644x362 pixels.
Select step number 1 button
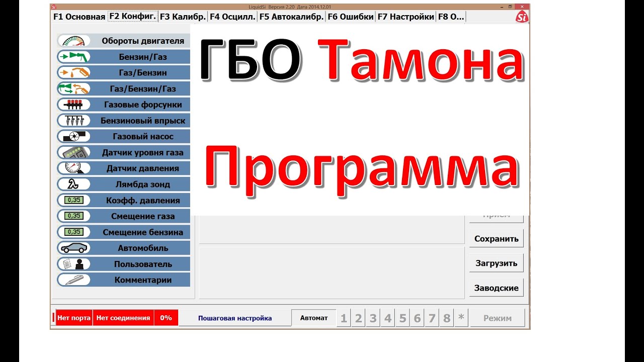coord(344,318)
